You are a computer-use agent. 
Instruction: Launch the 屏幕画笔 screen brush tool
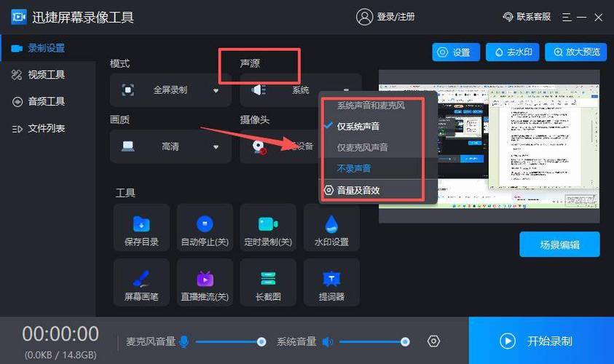tap(141, 282)
